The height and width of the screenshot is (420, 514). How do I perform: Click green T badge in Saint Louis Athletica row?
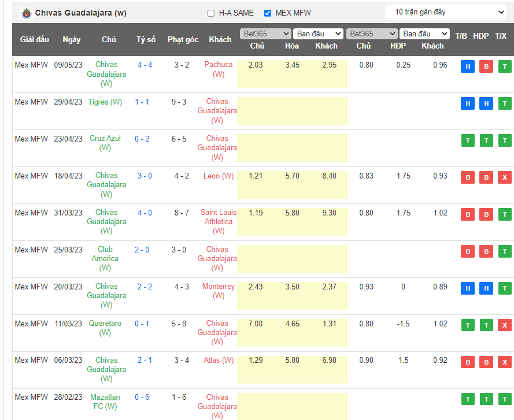tap(505, 214)
